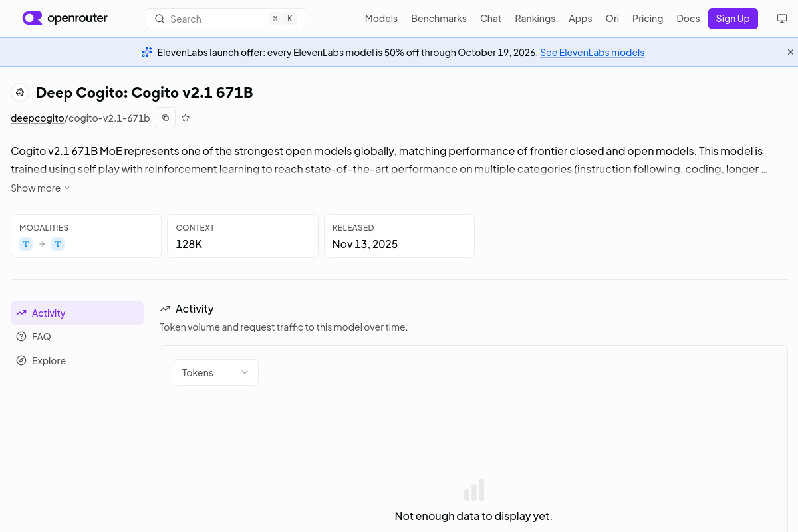Select Activity in the sidebar
The height and width of the screenshot is (532, 798).
(x=77, y=313)
